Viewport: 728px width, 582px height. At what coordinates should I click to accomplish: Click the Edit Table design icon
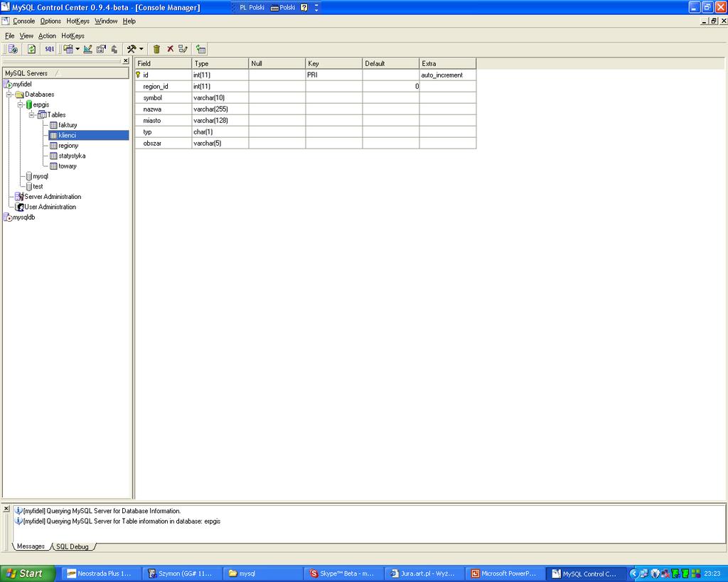click(87, 49)
